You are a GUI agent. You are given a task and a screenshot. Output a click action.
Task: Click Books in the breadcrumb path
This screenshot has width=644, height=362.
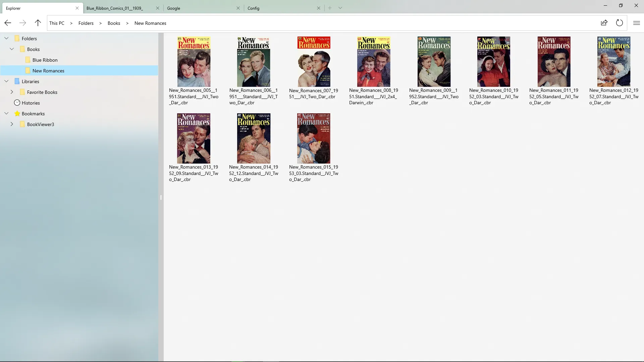pos(114,23)
